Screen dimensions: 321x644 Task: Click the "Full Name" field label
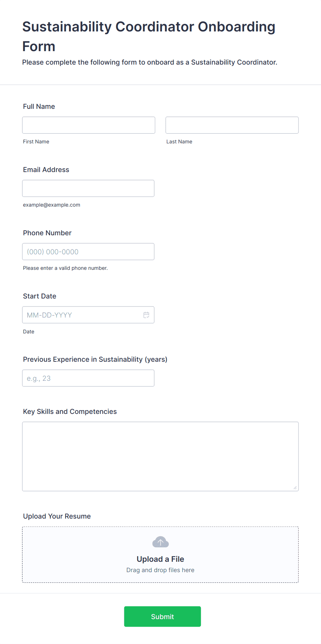[39, 106]
